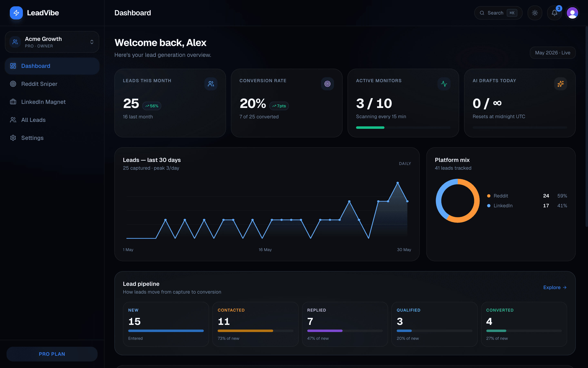Open the Acme Growth workspace switcher
The height and width of the screenshot is (368, 588).
[52, 42]
